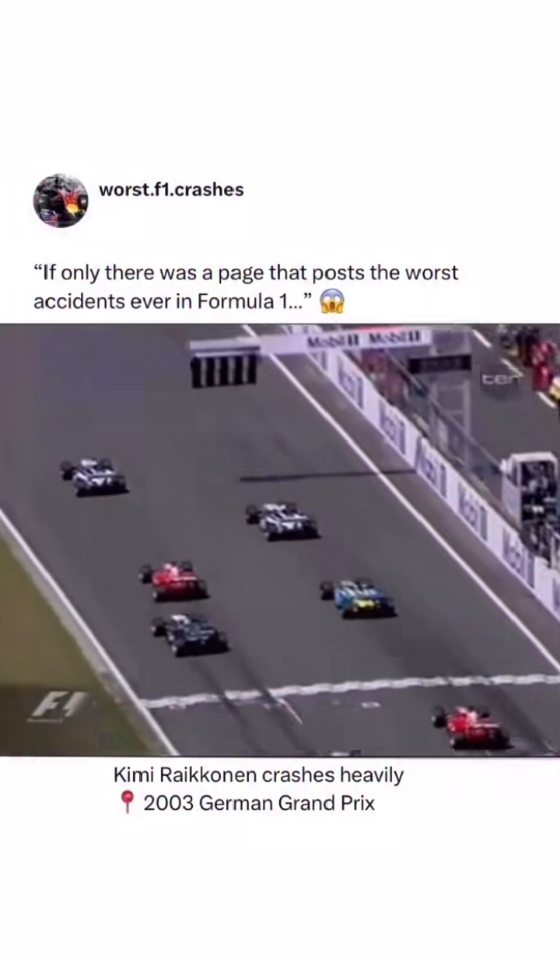Image resolution: width=560 pixels, height=961 pixels.
Task: Click the black McLaren car
Action: tap(190, 634)
